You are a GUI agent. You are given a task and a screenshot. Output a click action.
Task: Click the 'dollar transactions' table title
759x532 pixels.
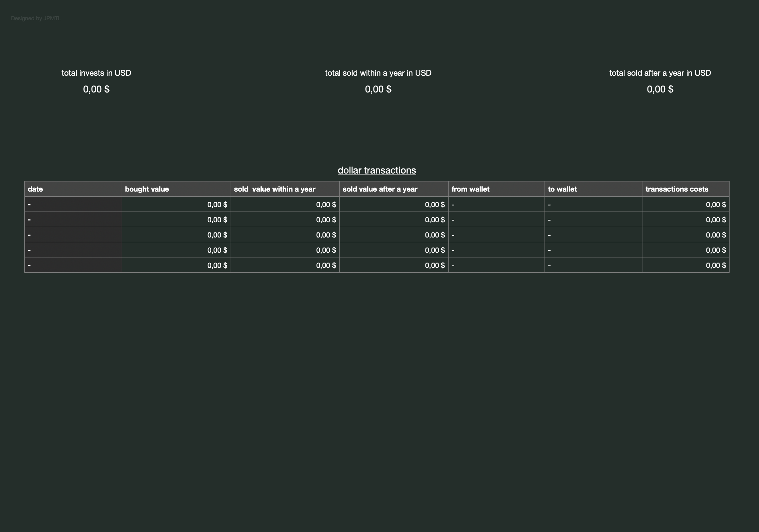point(377,170)
